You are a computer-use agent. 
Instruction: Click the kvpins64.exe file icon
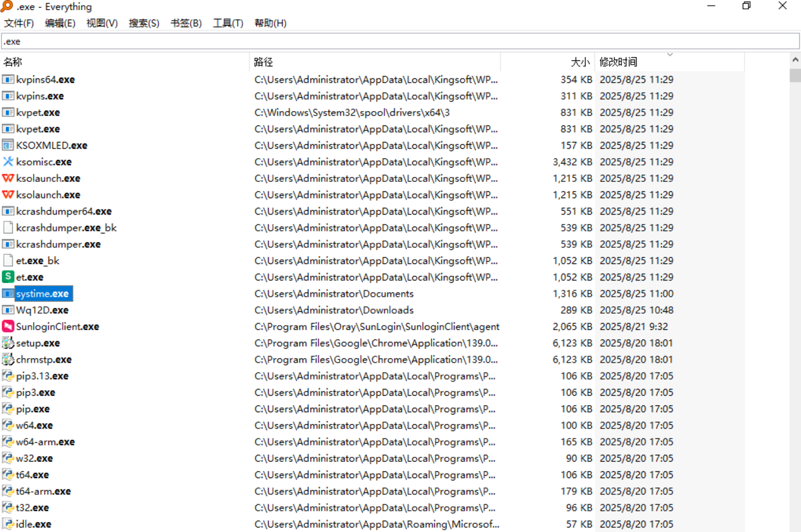pos(8,80)
